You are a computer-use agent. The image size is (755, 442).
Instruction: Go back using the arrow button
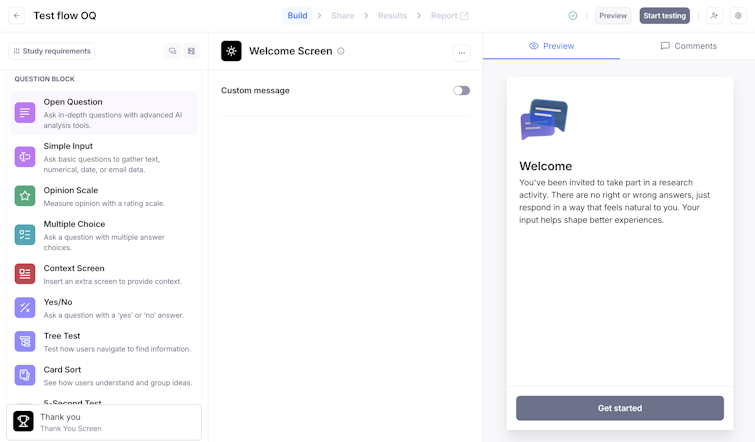17,16
